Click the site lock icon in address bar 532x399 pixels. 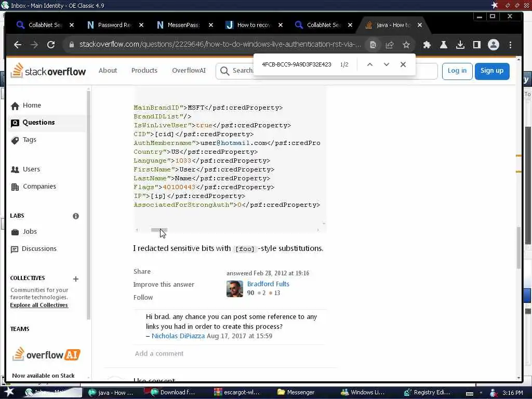(71, 45)
